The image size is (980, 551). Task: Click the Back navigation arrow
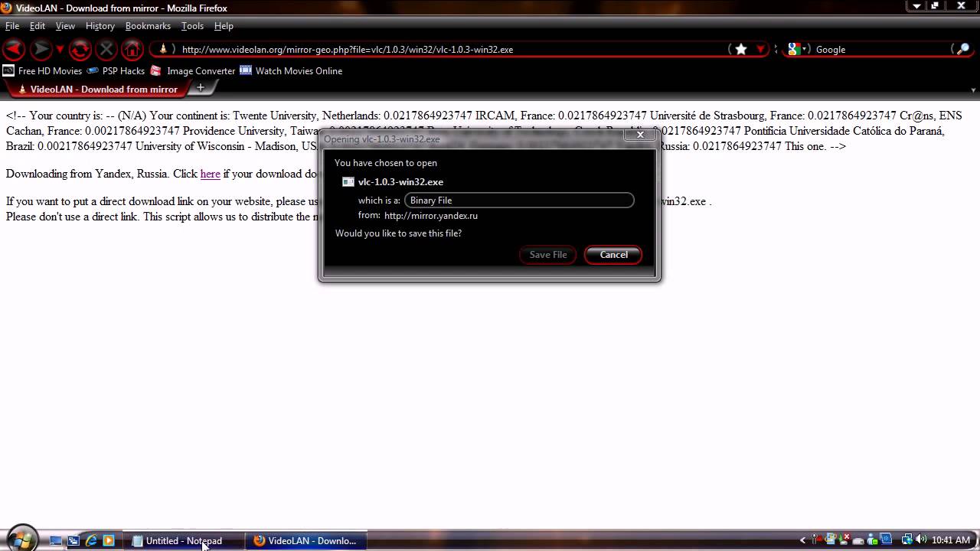14,50
